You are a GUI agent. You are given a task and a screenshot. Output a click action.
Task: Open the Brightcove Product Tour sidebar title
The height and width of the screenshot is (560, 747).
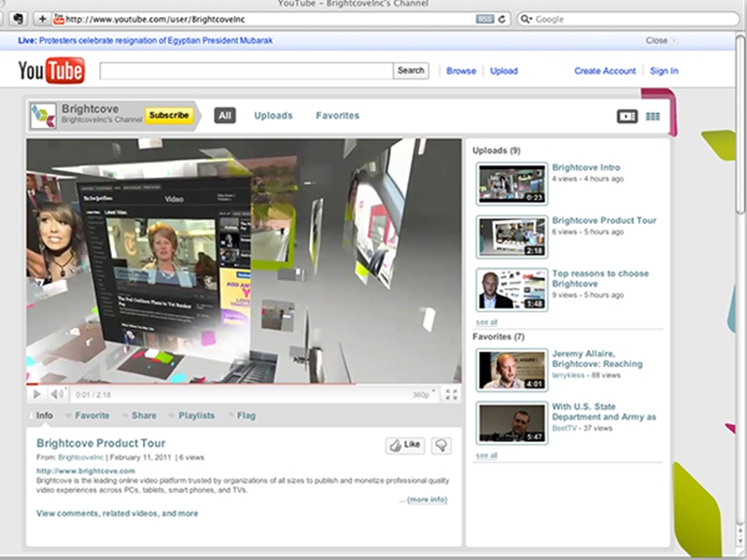pos(604,220)
